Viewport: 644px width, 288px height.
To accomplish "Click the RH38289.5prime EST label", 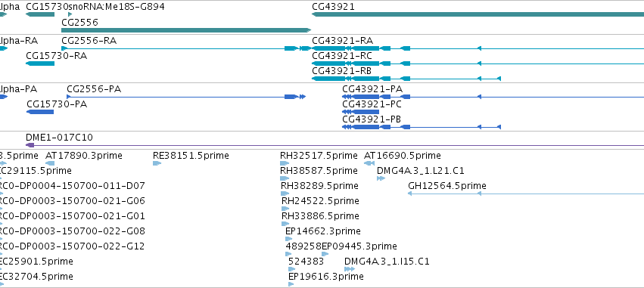I will (x=319, y=186).
